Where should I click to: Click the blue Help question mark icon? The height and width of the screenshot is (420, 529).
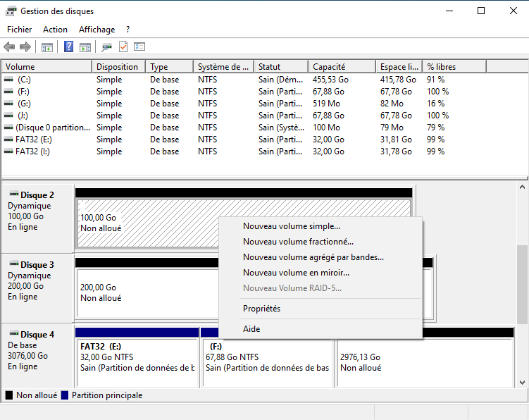(x=68, y=47)
